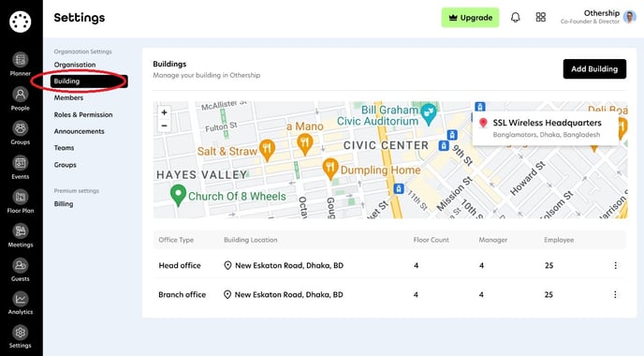The image size is (644, 356).
Task: Open Roles & Permission settings
Action: click(83, 114)
